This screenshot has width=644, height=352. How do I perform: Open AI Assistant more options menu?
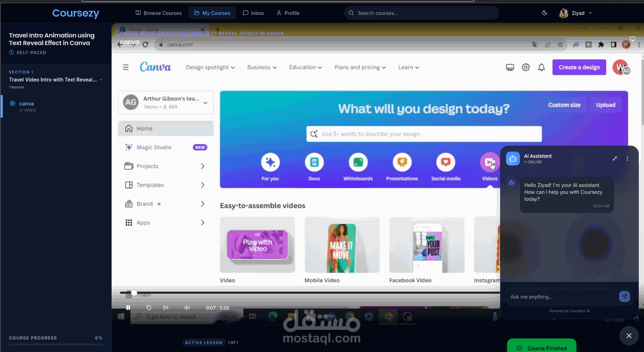click(x=627, y=158)
